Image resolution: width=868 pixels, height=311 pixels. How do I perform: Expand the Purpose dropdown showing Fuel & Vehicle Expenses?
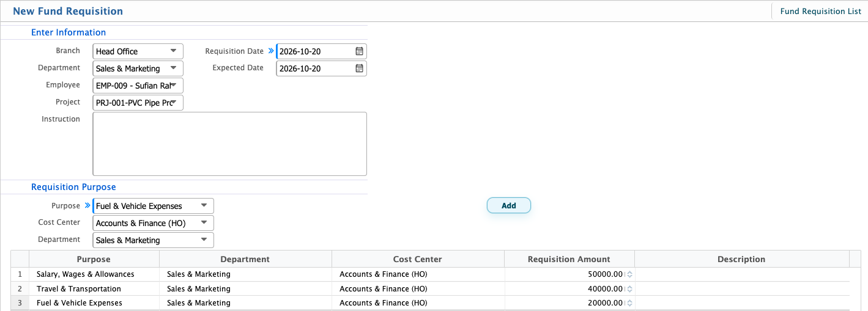coord(154,206)
